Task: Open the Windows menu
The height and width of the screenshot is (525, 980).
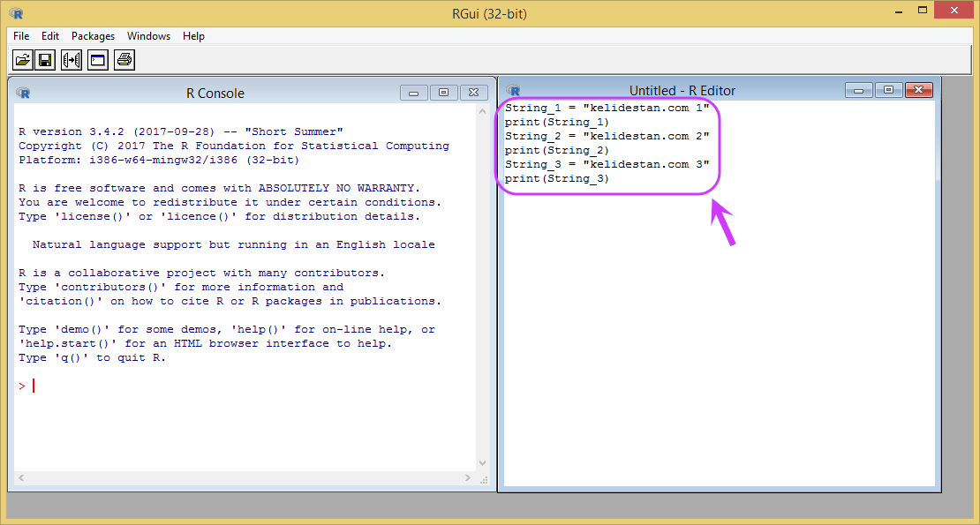Action: (148, 36)
